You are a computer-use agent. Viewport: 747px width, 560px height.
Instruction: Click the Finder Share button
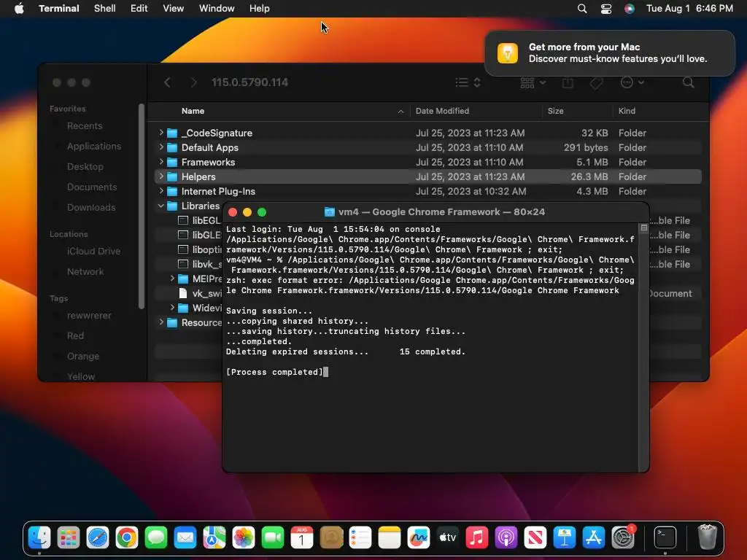click(x=568, y=83)
